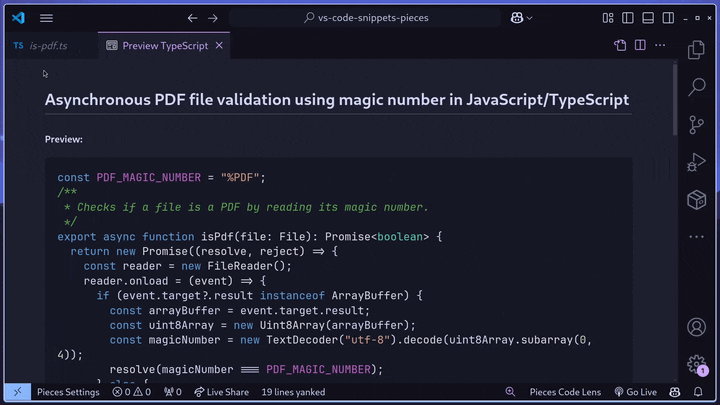The image size is (720, 405).
Task: Show additional views via the activity bar ellipsis
Action: pyautogui.click(x=697, y=237)
